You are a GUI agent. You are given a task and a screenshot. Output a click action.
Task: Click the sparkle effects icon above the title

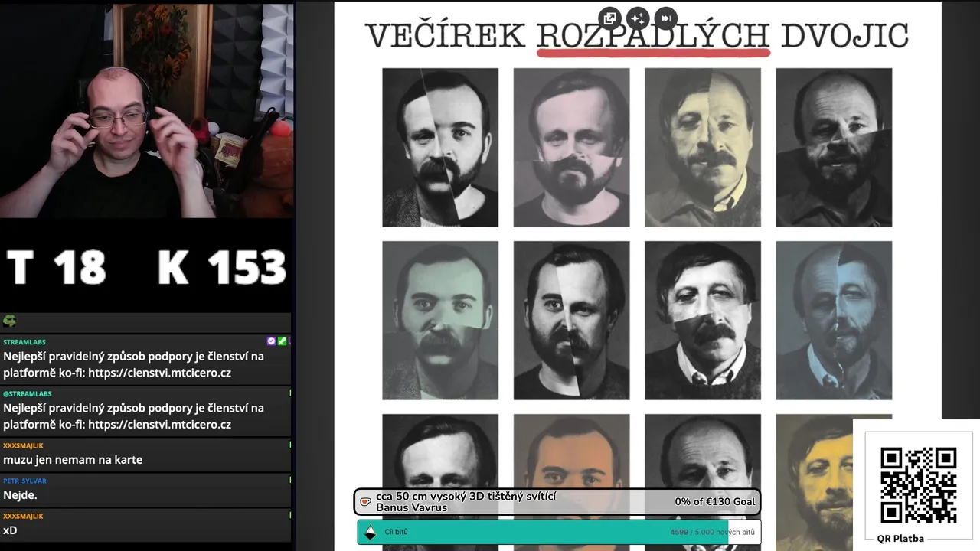click(637, 18)
